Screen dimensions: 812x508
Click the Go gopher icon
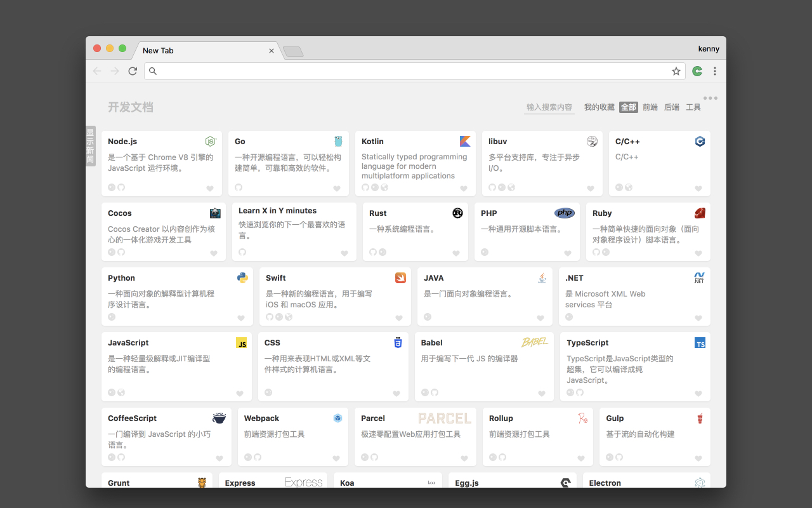click(339, 141)
